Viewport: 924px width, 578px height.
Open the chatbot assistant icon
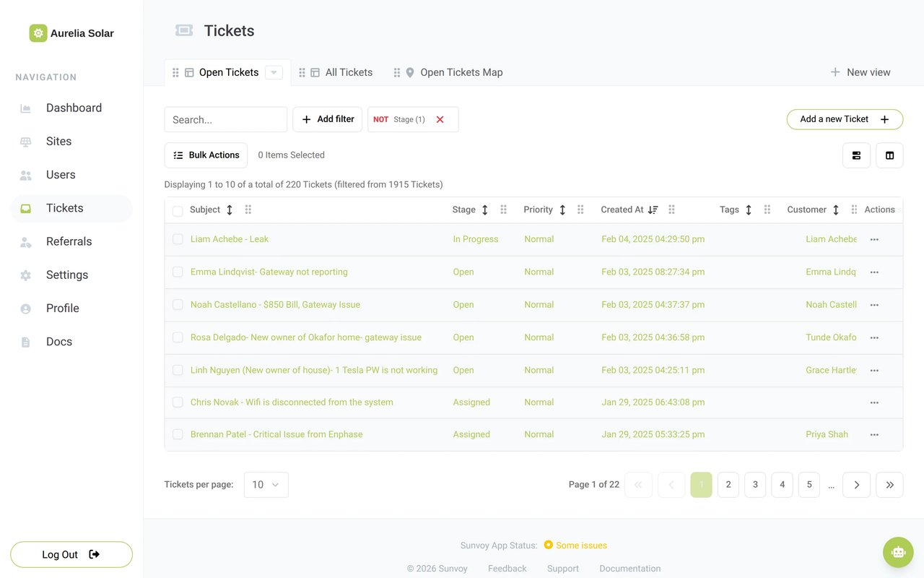898,552
